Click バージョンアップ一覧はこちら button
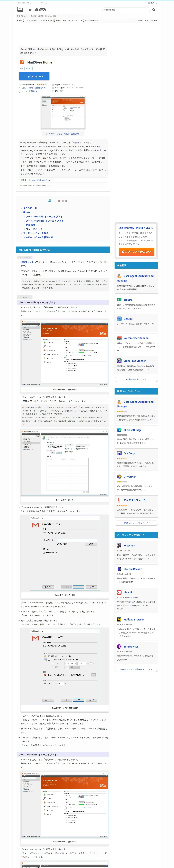The width and height of the screenshot is (174, 868). pyautogui.click(x=136, y=670)
